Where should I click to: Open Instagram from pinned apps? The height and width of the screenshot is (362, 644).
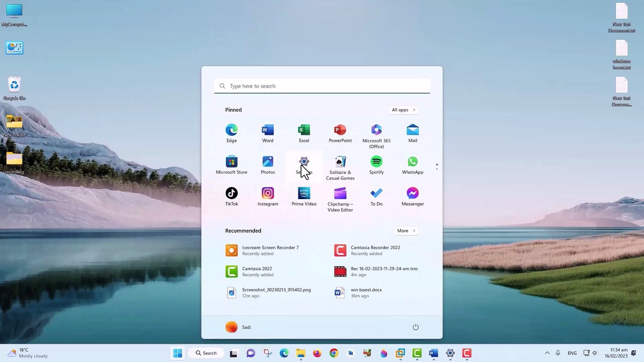click(268, 197)
